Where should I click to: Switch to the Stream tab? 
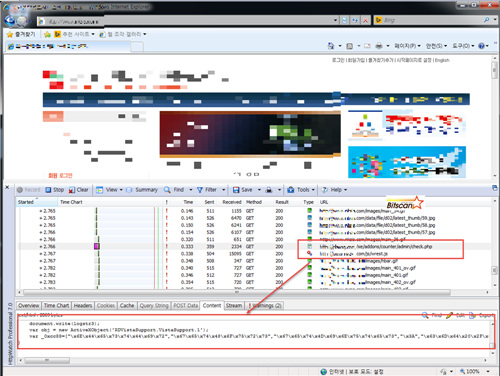pos(234,306)
